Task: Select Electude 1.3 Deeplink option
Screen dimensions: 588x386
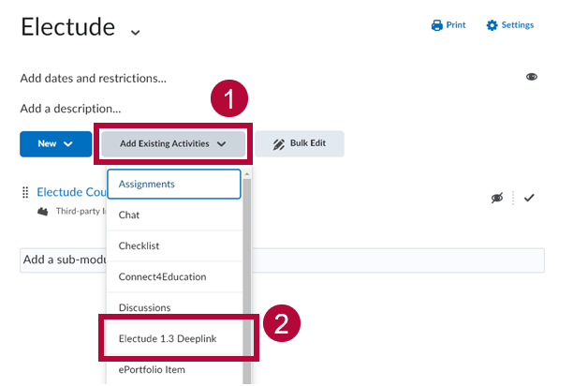Action: 174,338
